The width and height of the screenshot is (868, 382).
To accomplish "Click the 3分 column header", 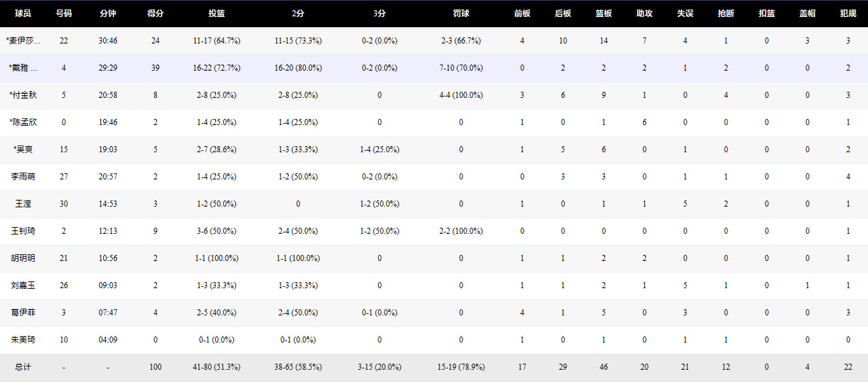I will (380, 14).
